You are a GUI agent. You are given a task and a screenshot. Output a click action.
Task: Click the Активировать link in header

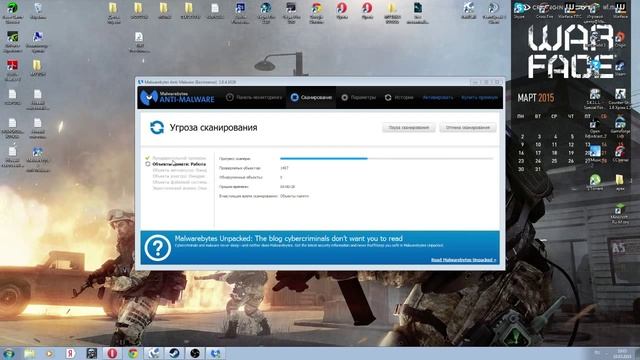(438, 98)
